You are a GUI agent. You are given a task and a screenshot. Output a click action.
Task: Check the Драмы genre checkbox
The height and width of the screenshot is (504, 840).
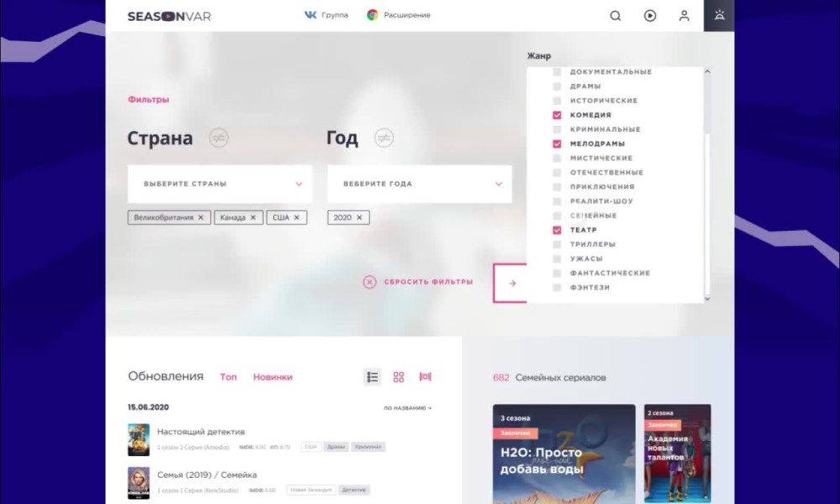click(x=557, y=87)
